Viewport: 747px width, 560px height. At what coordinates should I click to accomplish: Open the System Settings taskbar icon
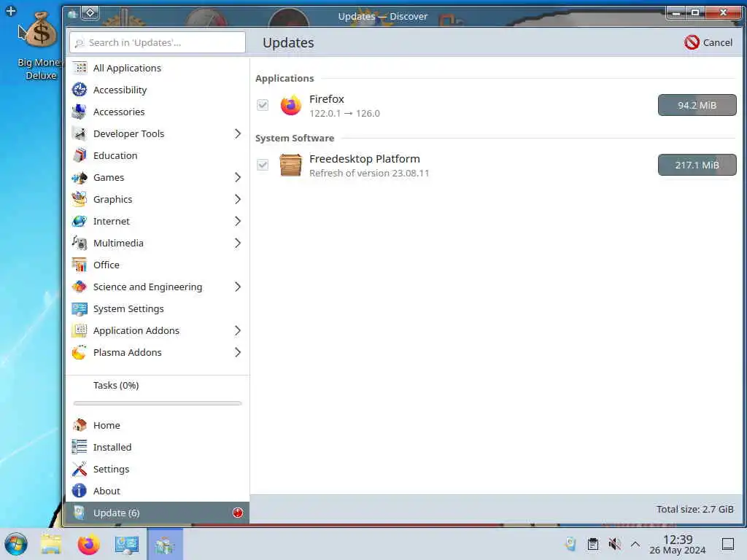click(x=127, y=544)
